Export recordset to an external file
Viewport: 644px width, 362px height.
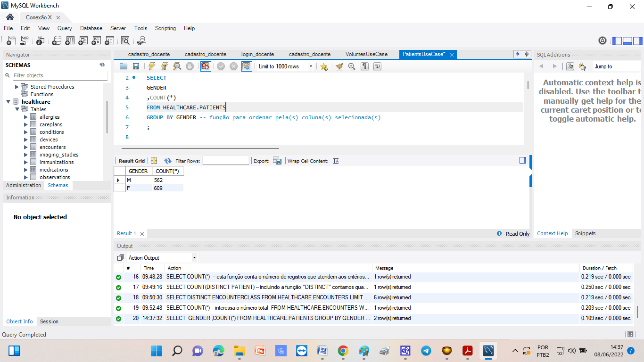point(277,161)
